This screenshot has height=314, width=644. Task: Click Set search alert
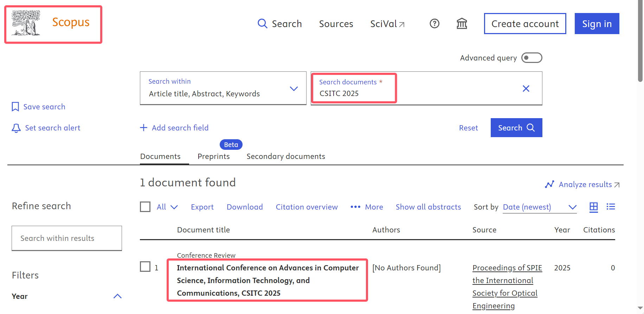pos(46,128)
